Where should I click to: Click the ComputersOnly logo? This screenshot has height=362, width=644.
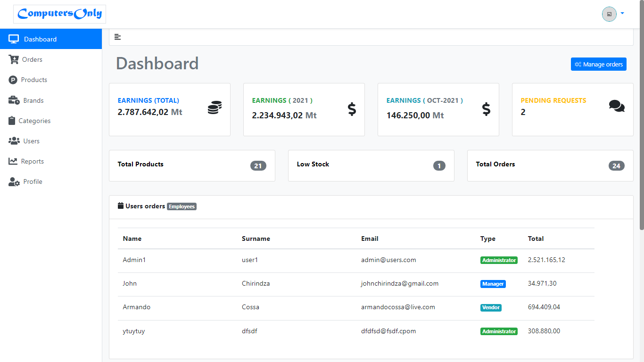pyautogui.click(x=59, y=14)
